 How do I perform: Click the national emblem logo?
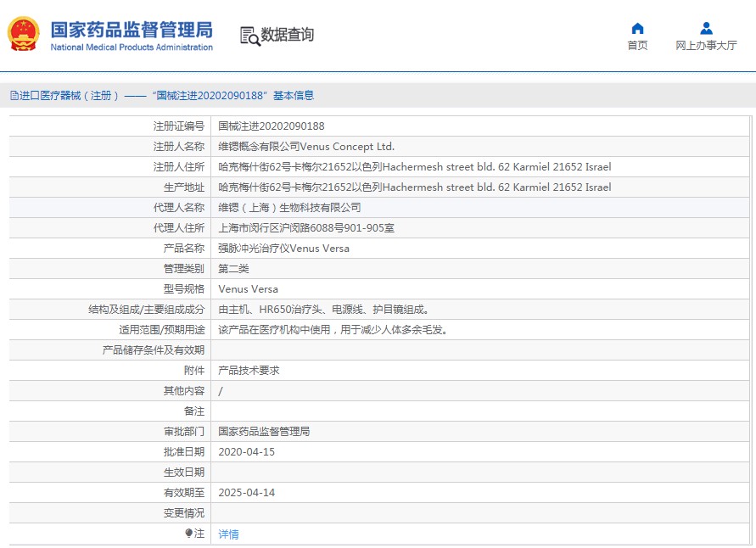pyautogui.click(x=23, y=34)
